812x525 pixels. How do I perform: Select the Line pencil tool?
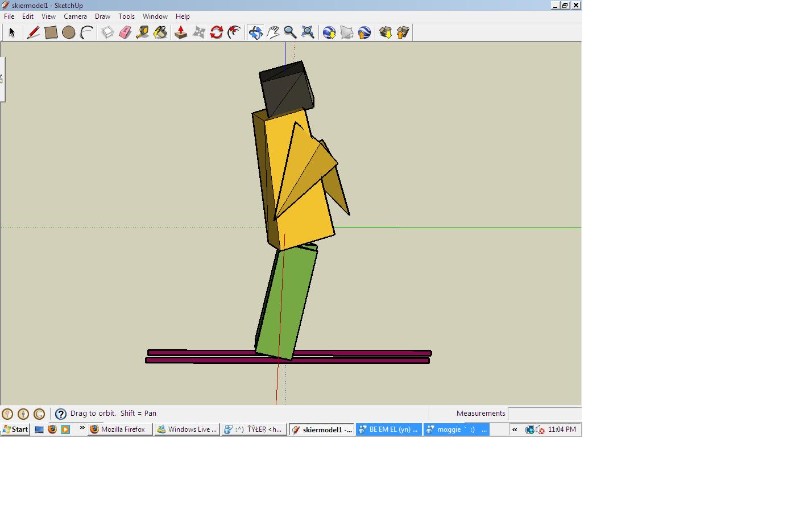(x=34, y=32)
